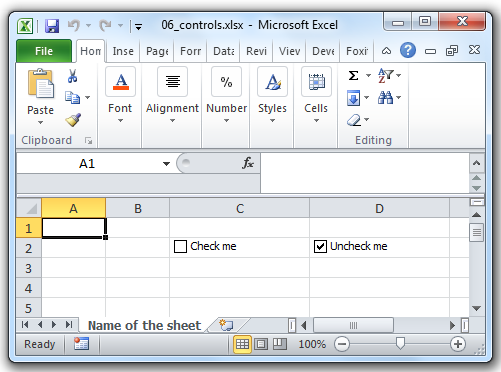Click the blue Help question mark icon

click(x=408, y=51)
